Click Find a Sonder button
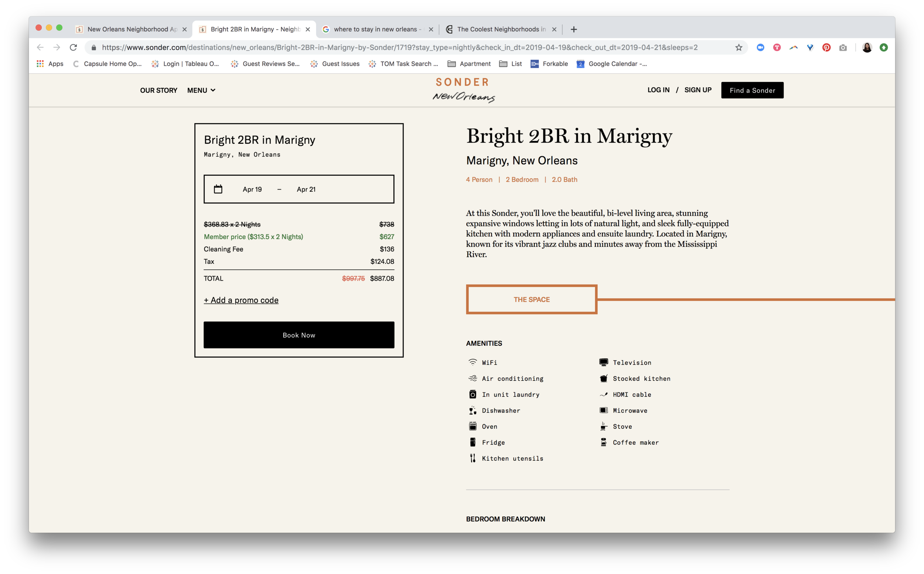Viewport: 924px width, 574px height. pos(752,90)
